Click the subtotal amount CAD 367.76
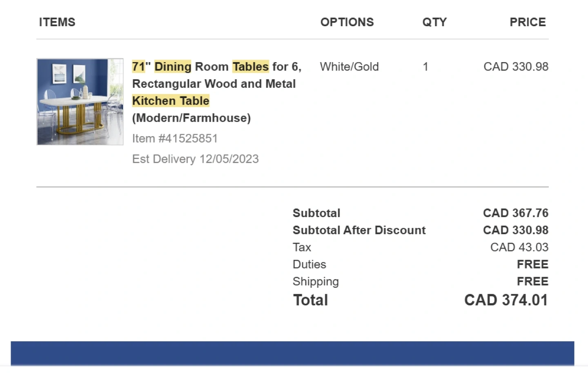The height and width of the screenshot is (374, 588). [515, 213]
